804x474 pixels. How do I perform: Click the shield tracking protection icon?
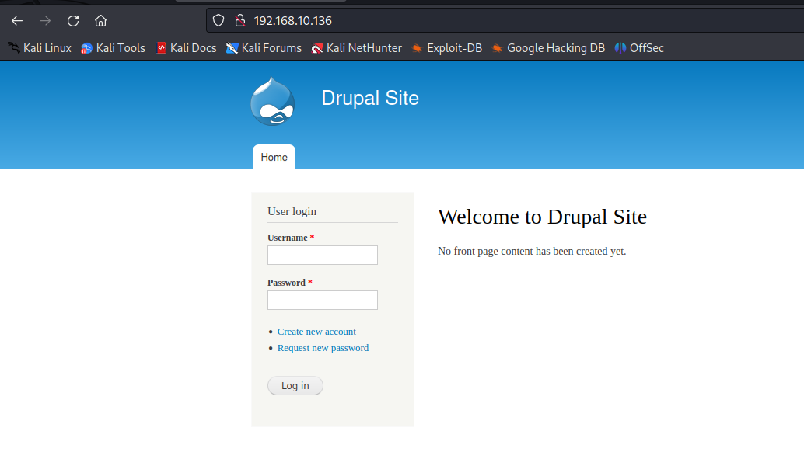(218, 20)
